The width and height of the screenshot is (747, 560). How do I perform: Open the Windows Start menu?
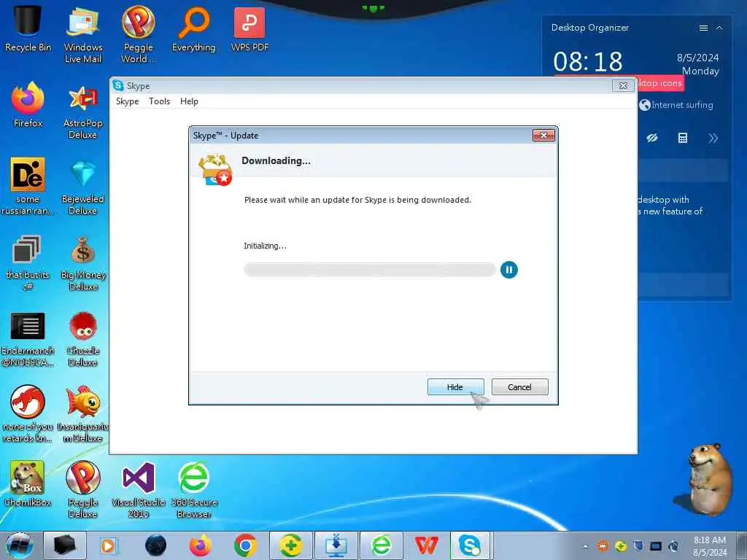click(x=19, y=545)
